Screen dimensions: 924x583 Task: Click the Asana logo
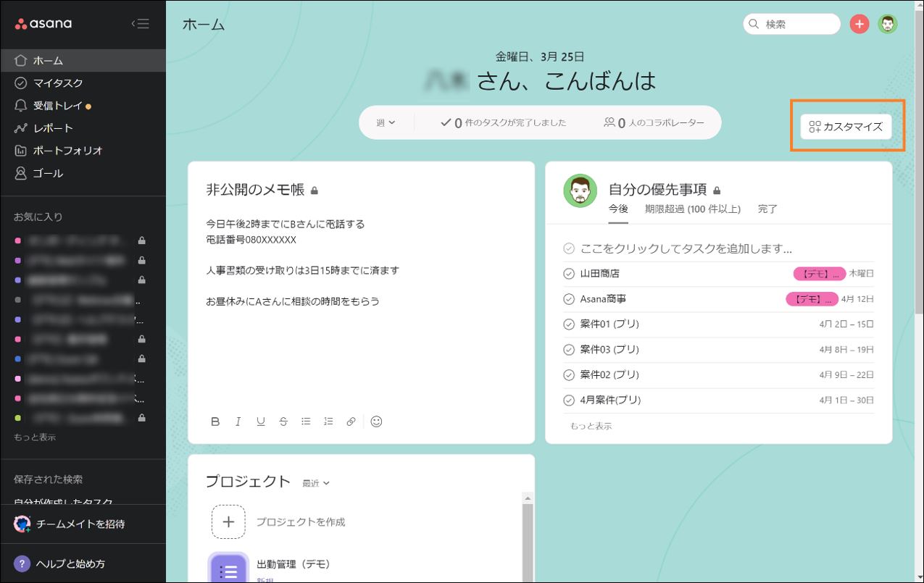coord(43,24)
